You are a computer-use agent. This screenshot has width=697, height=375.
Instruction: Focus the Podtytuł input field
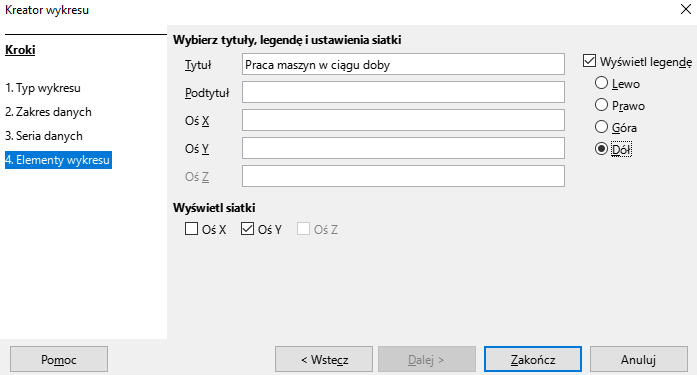(403, 92)
